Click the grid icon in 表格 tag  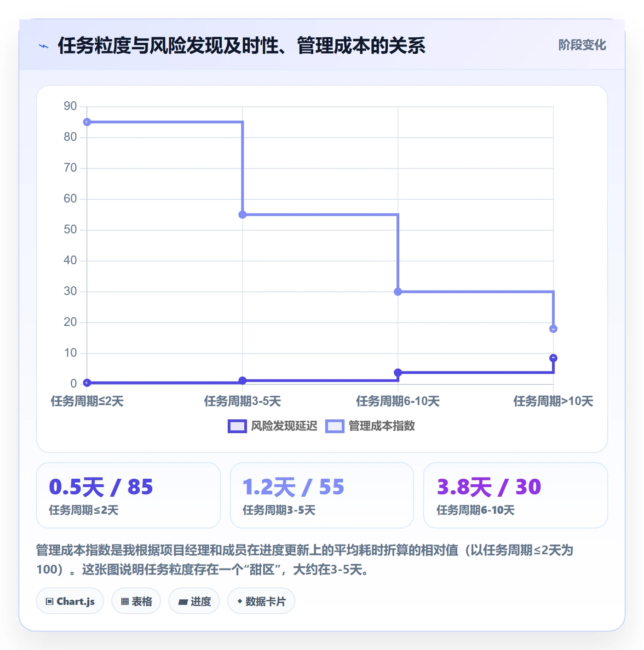(125, 602)
